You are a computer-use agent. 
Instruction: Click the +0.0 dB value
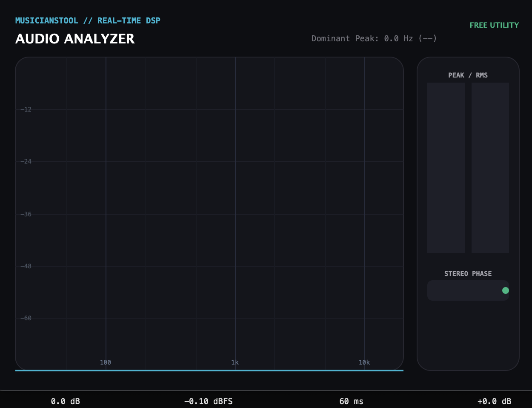(x=494, y=401)
